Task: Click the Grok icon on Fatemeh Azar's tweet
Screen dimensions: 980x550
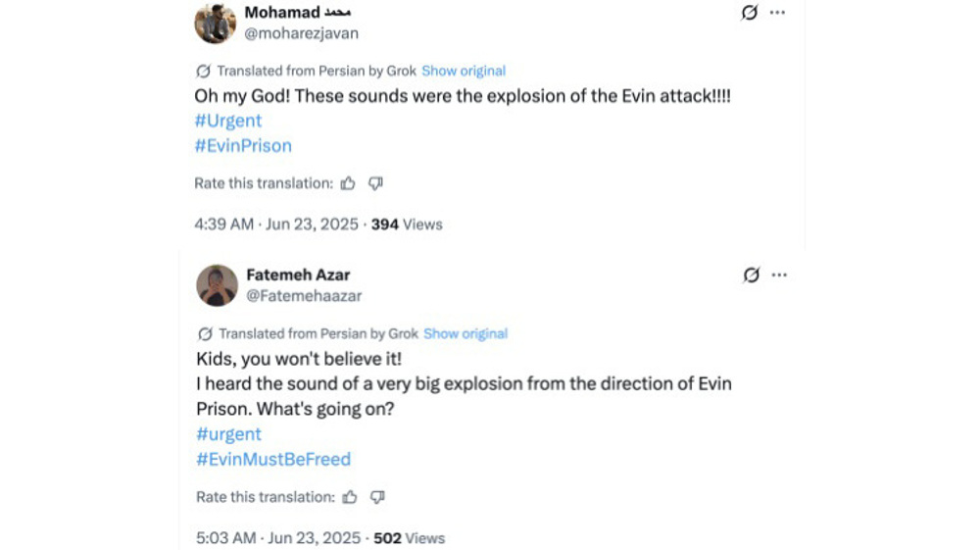Action: point(752,275)
